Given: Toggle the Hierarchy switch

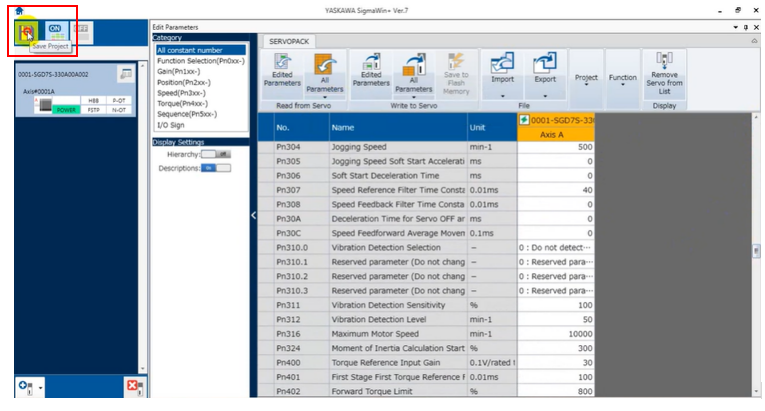Looking at the screenshot, I should pos(216,155).
